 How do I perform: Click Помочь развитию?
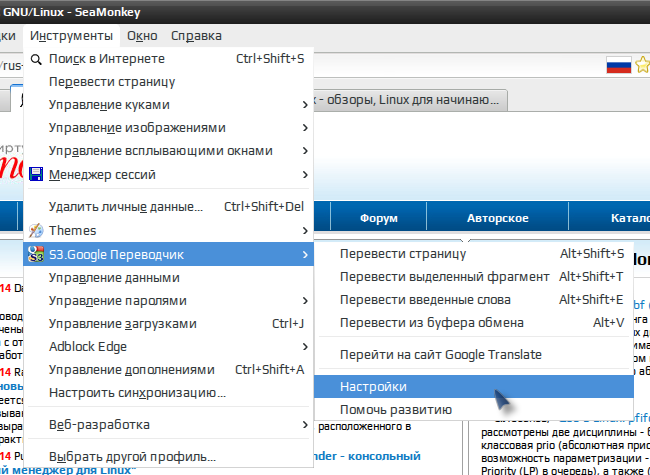(x=474, y=410)
